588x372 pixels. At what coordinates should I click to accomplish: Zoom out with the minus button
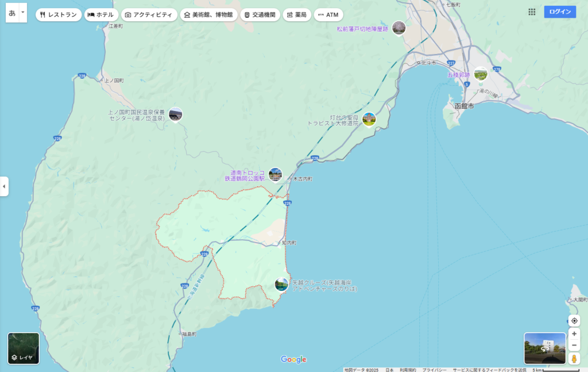pyautogui.click(x=574, y=346)
